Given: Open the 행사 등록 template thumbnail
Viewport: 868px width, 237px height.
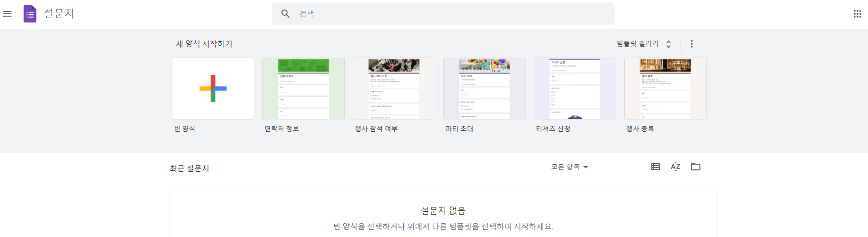Looking at the screenshot, I should point(665,89).
